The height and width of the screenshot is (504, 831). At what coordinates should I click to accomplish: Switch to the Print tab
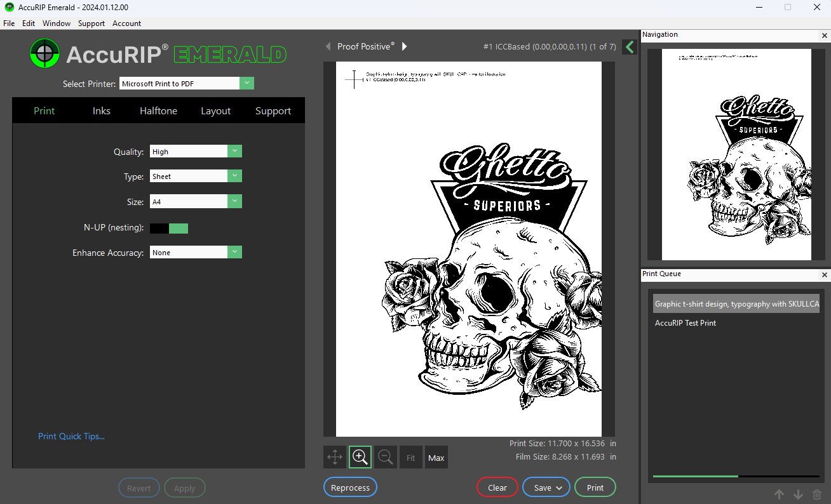44,110
